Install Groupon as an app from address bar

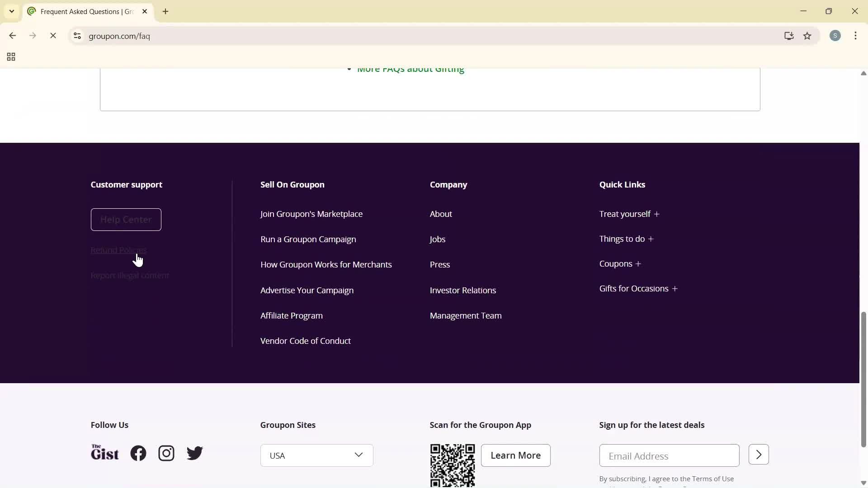(789, 36)
